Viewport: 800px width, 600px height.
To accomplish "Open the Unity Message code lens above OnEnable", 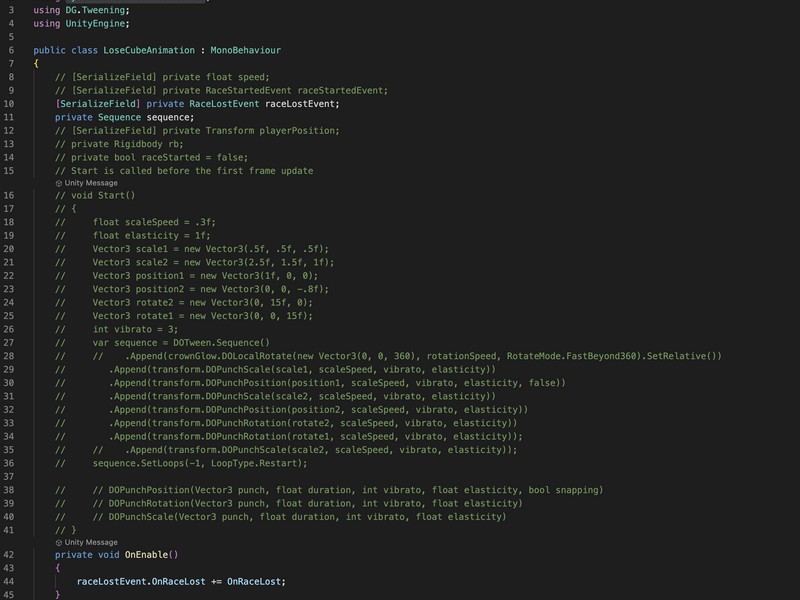I will [87, 542].
